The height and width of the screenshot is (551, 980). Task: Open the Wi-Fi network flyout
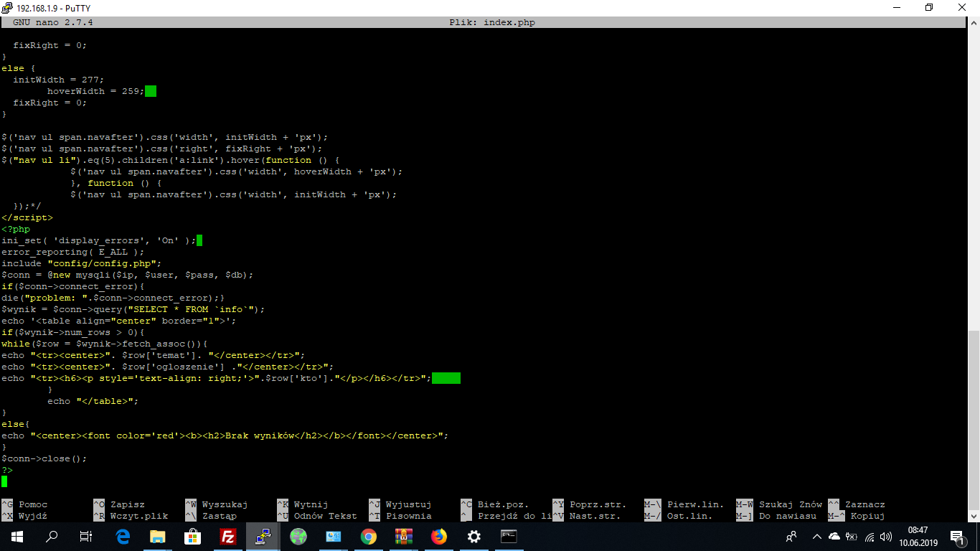(869, 537)
